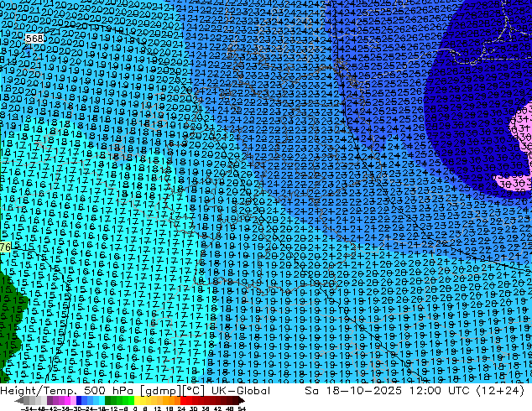Select the dark purple swatch near -42
This screenshot has width=532, height=411.
pos(50,401)
